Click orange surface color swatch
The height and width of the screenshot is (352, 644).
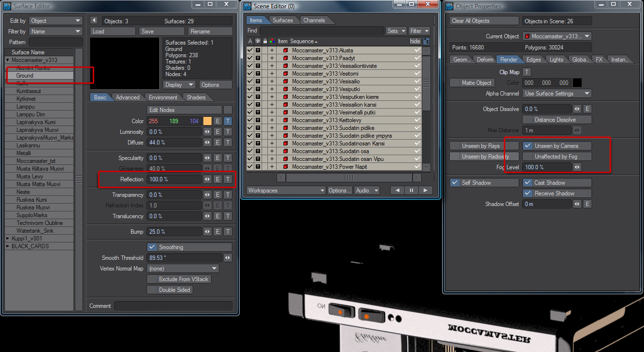(x=207, y=121)
